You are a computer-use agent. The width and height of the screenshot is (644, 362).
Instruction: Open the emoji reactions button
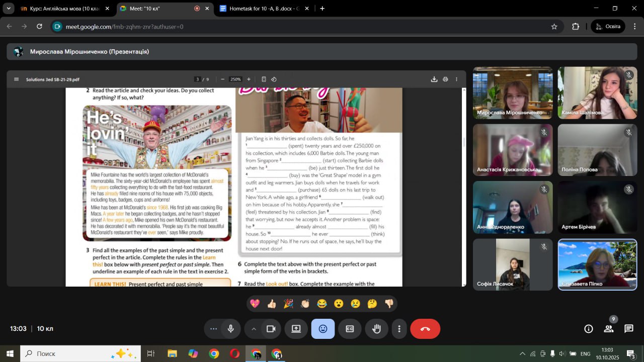coord(323,329)
